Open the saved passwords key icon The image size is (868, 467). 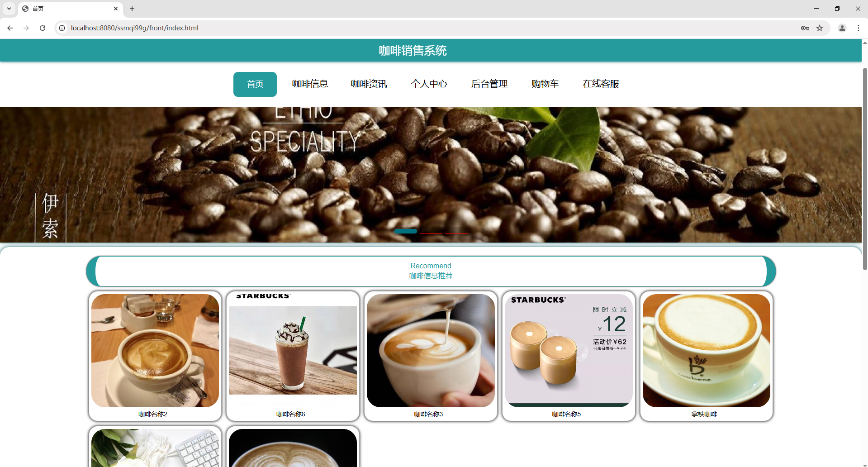tap(805, 28)
